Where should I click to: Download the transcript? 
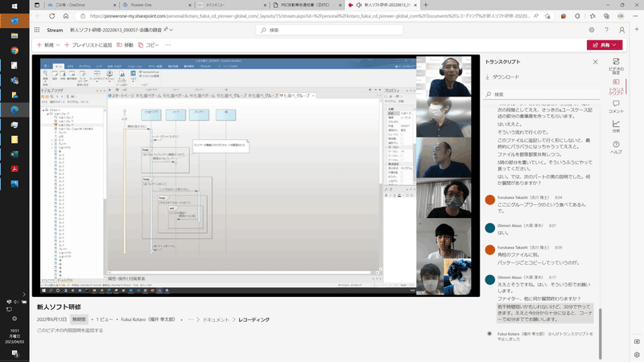(502, 76)
